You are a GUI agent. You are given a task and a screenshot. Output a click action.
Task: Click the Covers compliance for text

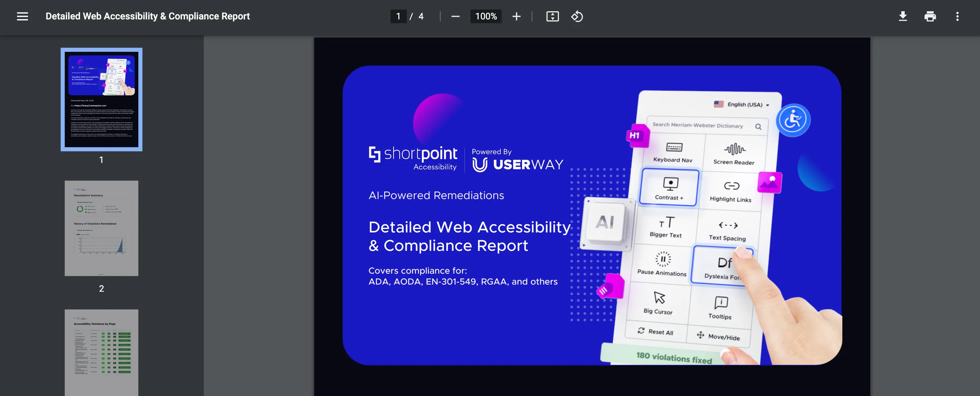point(417,271)
